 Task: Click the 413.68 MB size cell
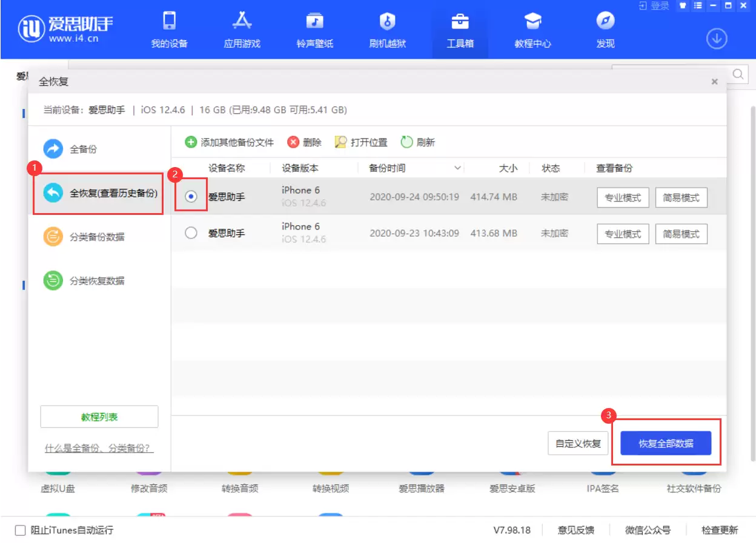click(x=494, y=233)
